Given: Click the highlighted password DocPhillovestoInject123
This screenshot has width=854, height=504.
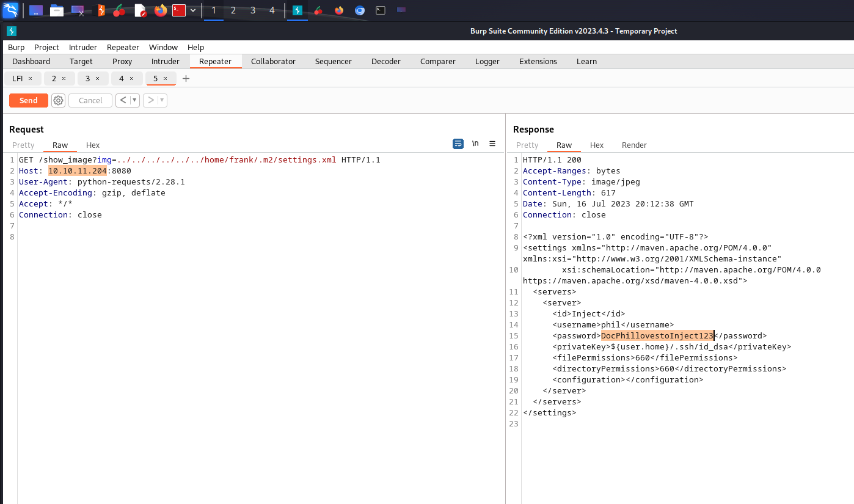Looking at the screenshot, I should click(x=657, y=335).
